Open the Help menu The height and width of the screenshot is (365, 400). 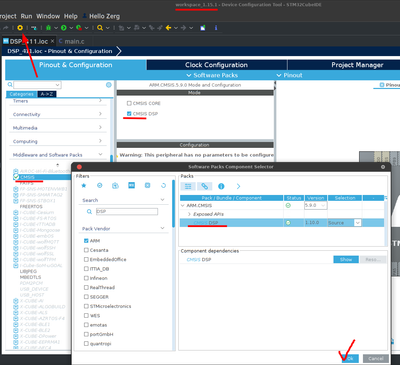tap(70, 16)
